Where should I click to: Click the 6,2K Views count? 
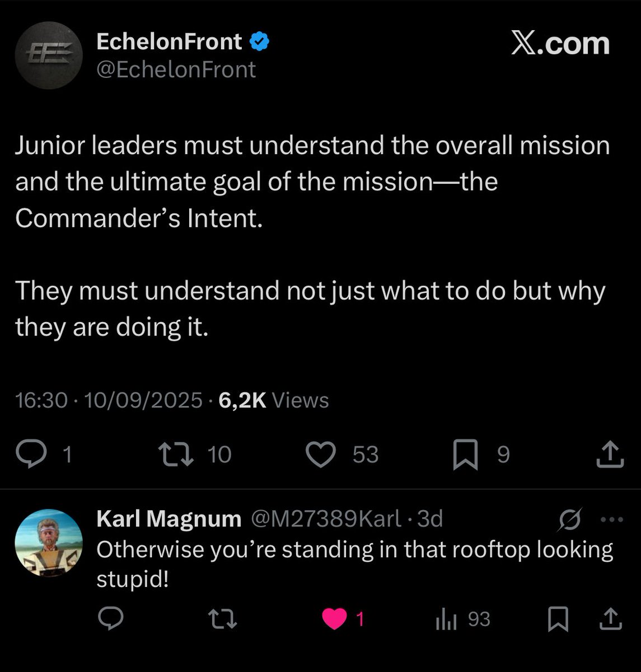[274, 400]
